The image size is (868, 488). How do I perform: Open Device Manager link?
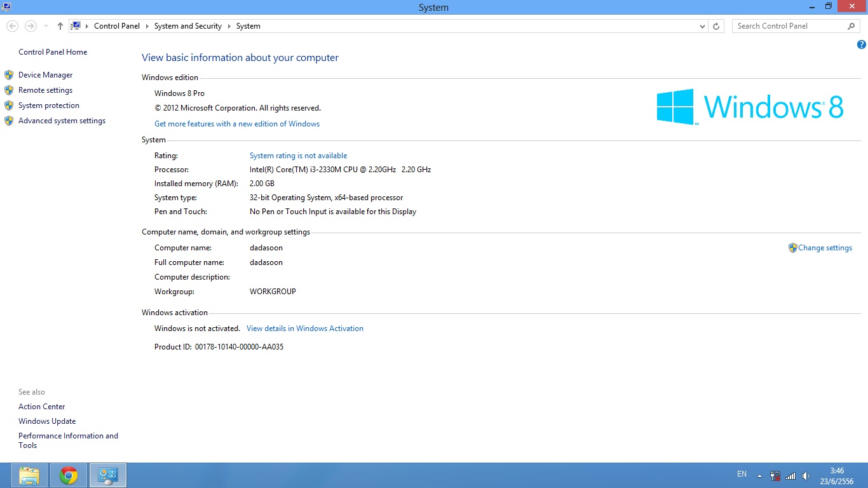click(x=46, y=75)
